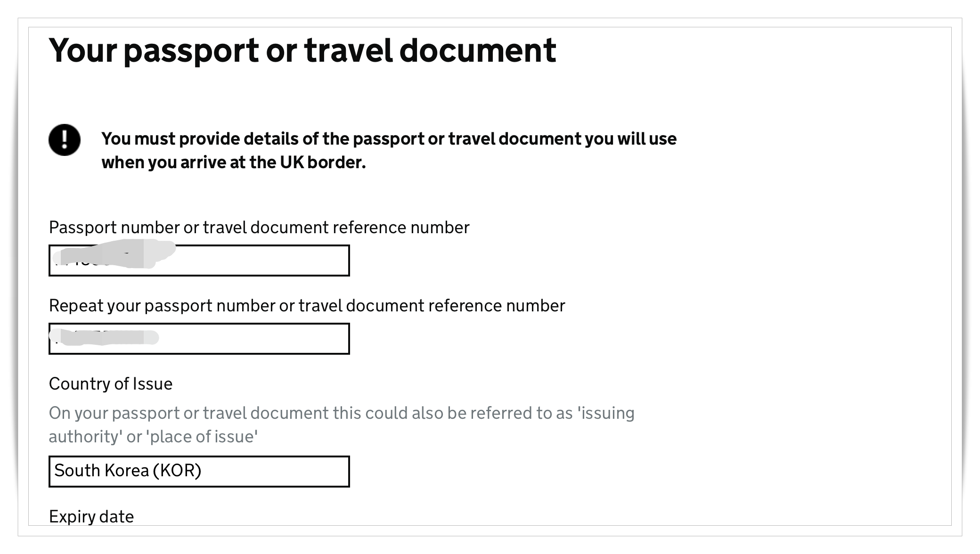Click the KOR country code text
This screenshot has width=980, height=554.
pyautogui.click(x=178, y=470)
